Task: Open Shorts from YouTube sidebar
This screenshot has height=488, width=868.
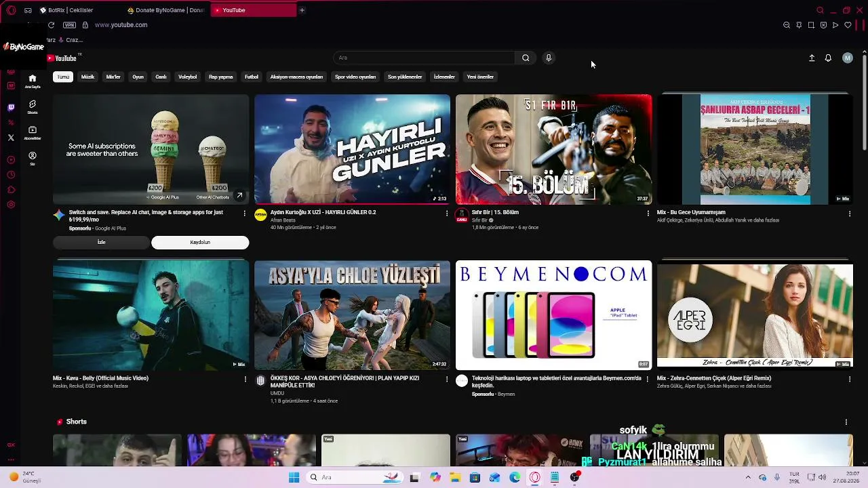Action: pos(32,107)
